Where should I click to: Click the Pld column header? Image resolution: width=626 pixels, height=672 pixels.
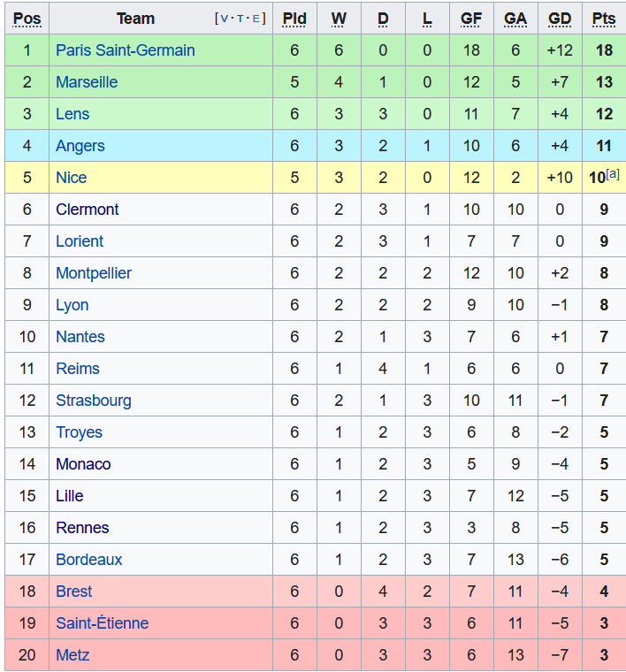(294, 19)
